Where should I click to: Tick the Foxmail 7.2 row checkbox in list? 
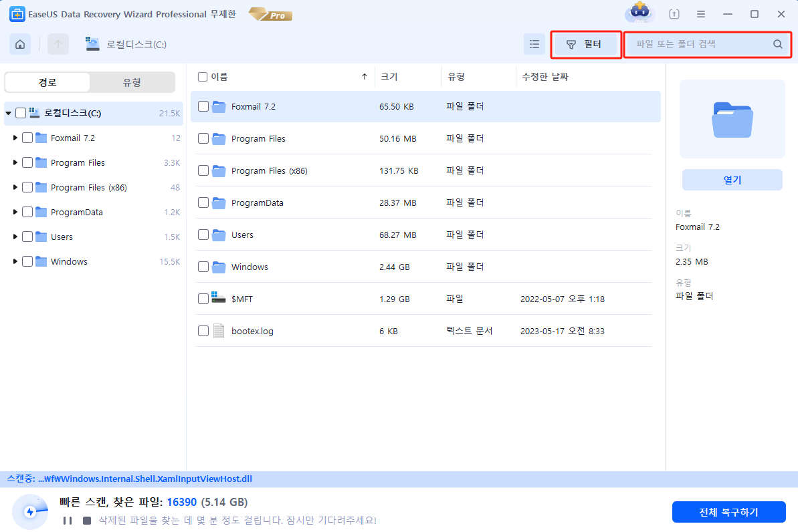point(203,106)
